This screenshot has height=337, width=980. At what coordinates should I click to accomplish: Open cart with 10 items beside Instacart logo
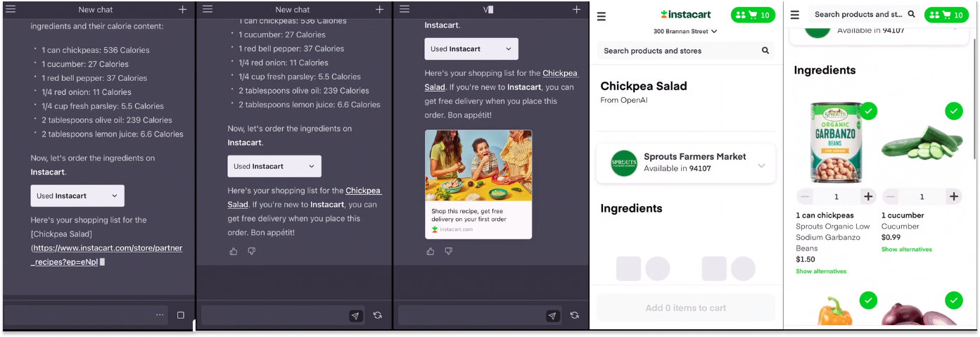click(x=753, y=15)
